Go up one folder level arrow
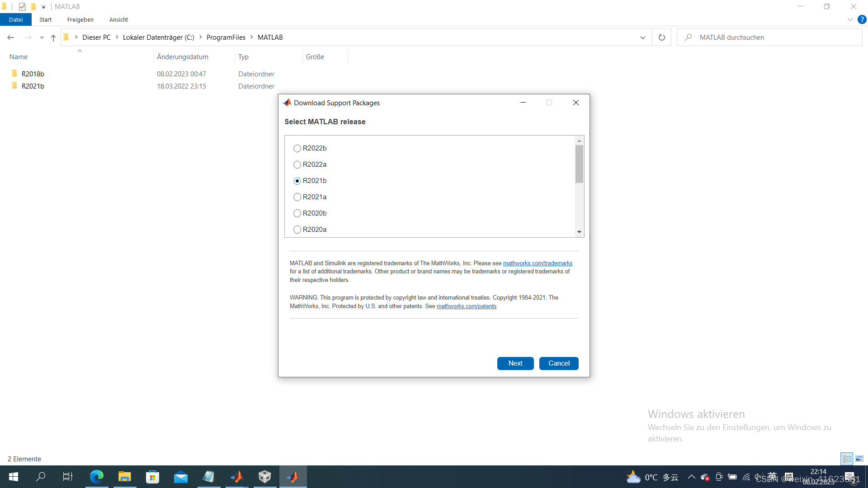The image size is (868, 488). (53, 38)
